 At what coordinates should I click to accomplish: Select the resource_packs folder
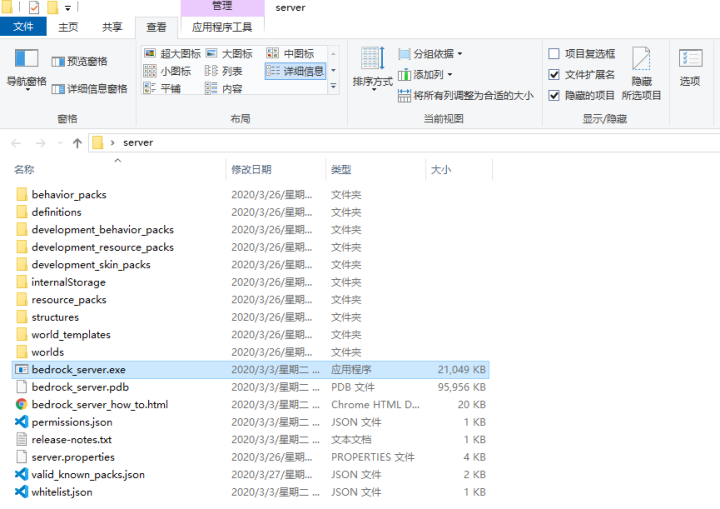click(x=251, y=300)
